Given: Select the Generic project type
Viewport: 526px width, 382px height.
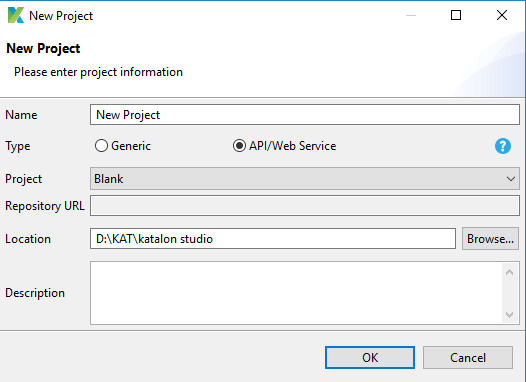Looking at the screenshot, I should 101,146.
